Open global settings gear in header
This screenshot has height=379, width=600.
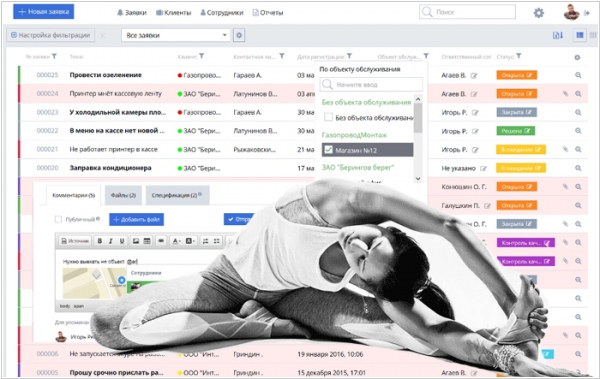(x=539, y=13)
